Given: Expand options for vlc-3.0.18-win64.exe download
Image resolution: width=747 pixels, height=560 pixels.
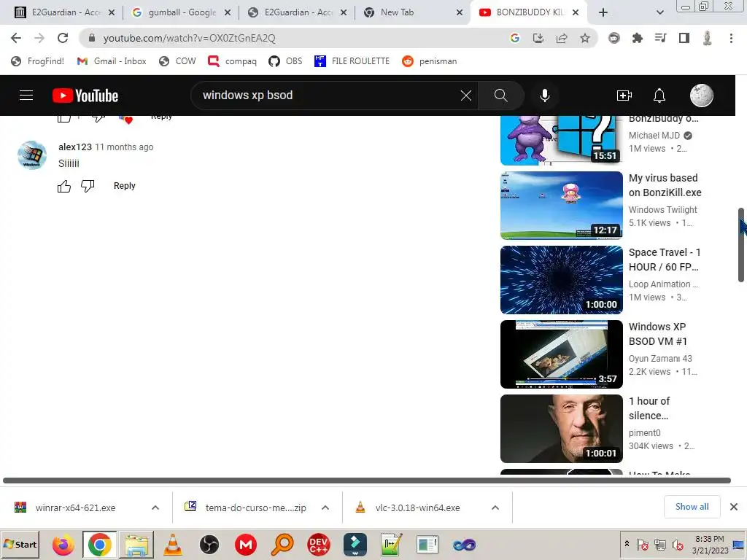Looking at the screenshot, I should coord(495,507).
